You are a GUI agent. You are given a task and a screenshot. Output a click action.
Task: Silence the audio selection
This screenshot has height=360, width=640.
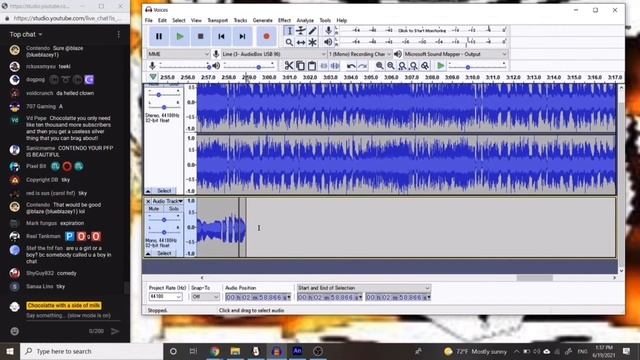pos(335,66)
